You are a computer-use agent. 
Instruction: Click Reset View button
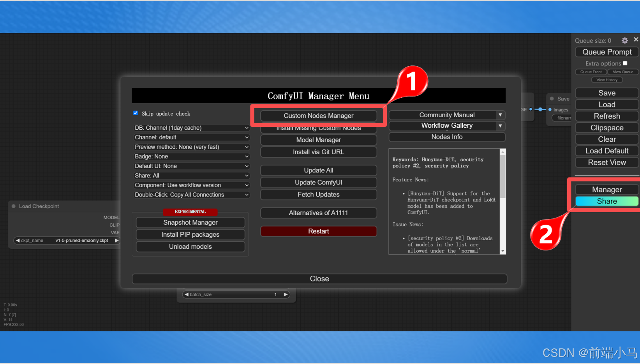click(x=607, y=162)
